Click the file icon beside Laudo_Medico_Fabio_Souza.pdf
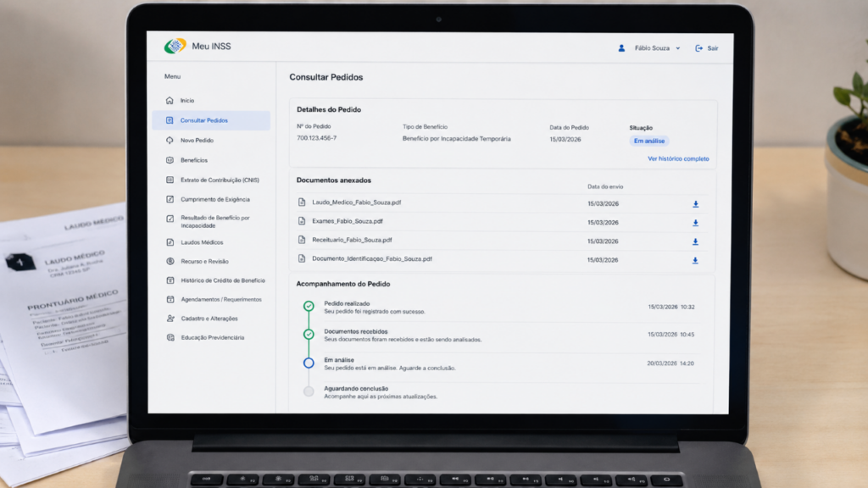This screenshot has width=868, height=488. (x=302, y=202)
